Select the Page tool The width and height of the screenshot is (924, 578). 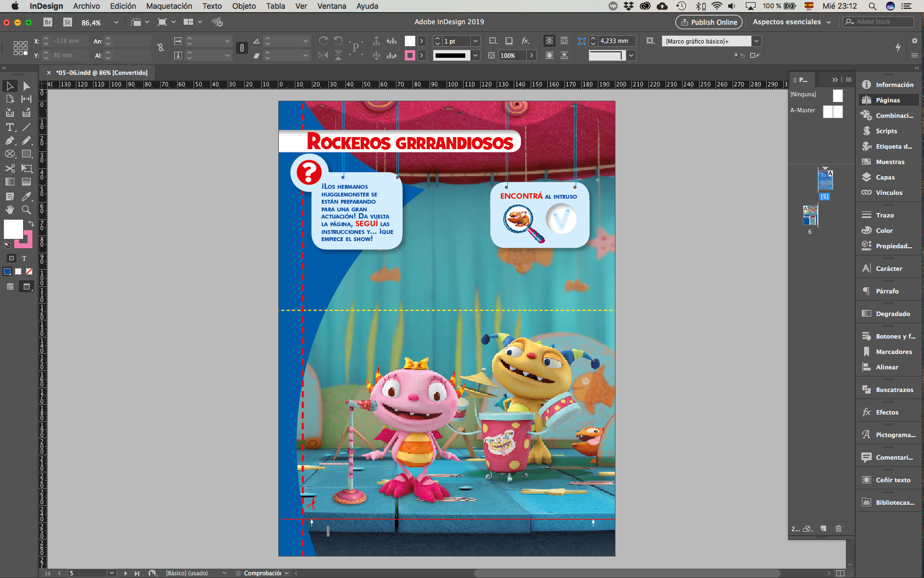(x=10, y=99)
